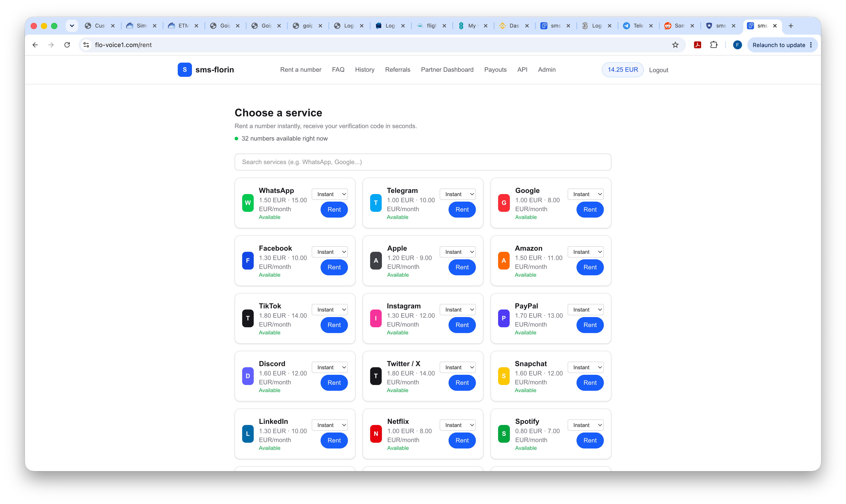Open the Referrals nav item
The height and width of the screenshot is (504, 846).
point(397,70)
